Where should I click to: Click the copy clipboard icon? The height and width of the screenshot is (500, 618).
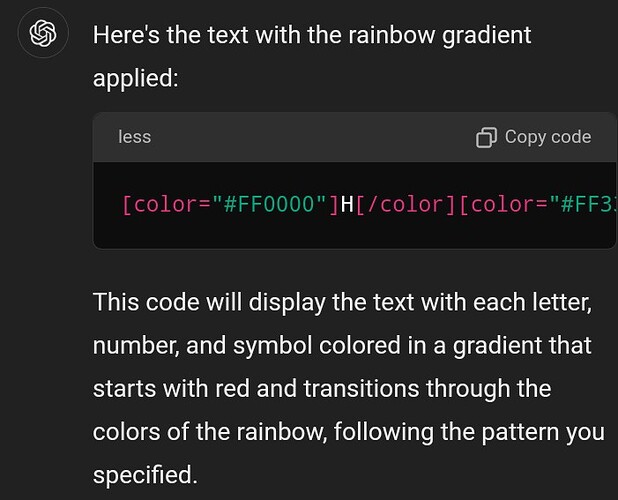click(x=486, y=138)
